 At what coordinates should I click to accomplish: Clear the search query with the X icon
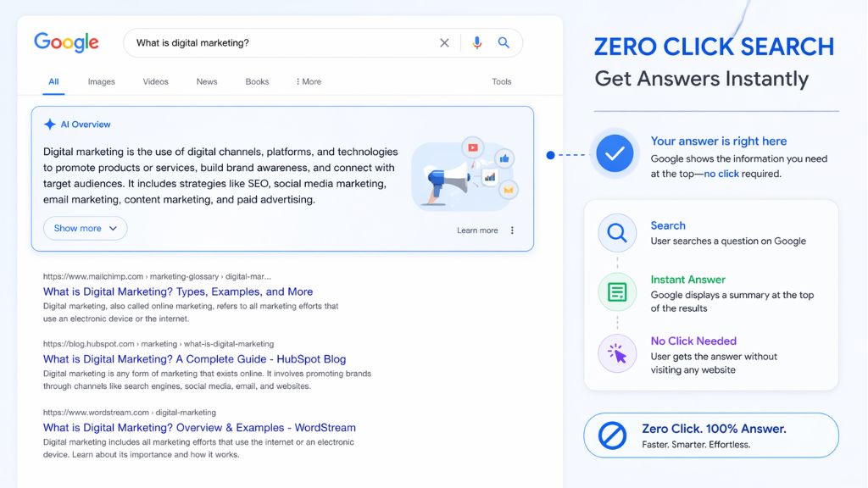coord(444,42)
